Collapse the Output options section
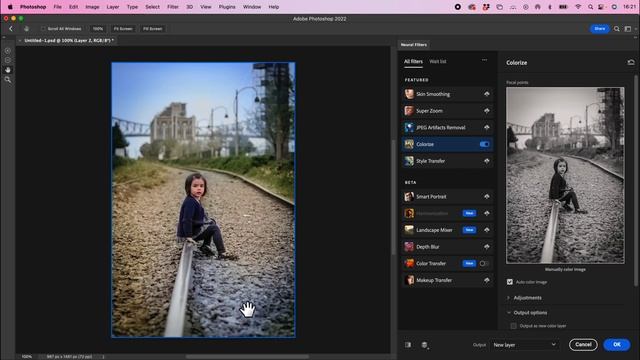640x360 pixels. [x=509, y=313]
